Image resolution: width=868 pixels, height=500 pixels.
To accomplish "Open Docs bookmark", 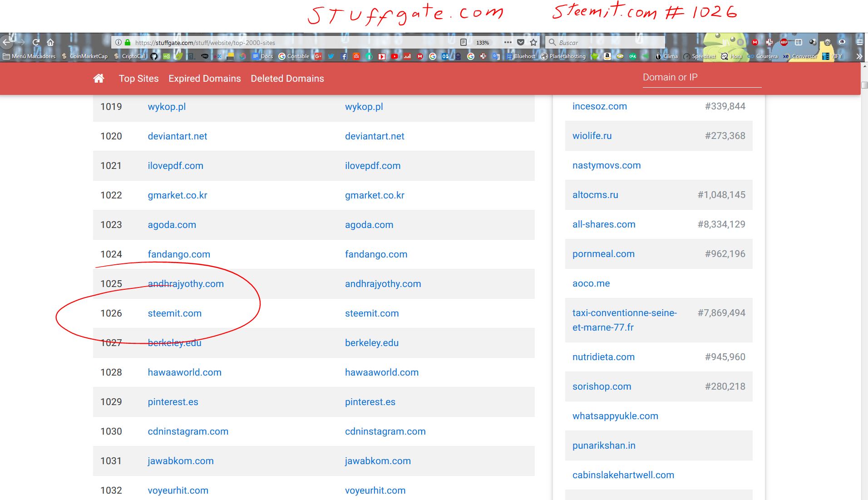I will point(262,56).
